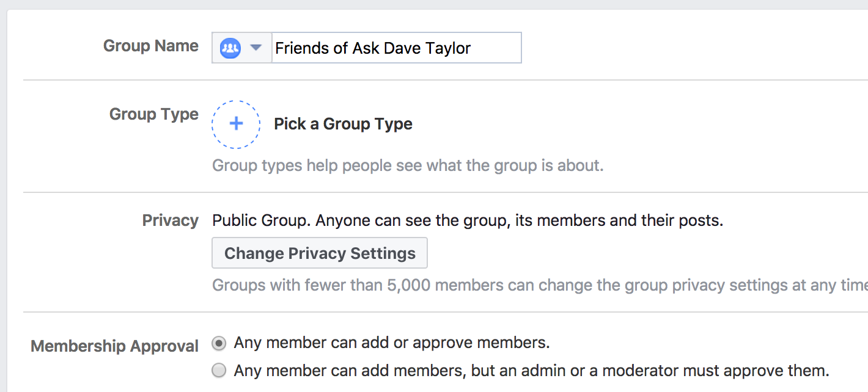Click the dashed circle beside Group Type
The height and width of the screenshot is (392, 868).
[235, 123]
